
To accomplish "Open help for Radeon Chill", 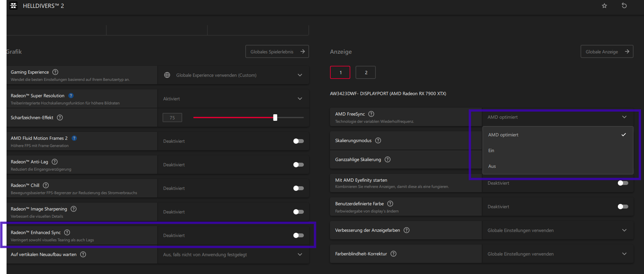I will tap(46, 185).
